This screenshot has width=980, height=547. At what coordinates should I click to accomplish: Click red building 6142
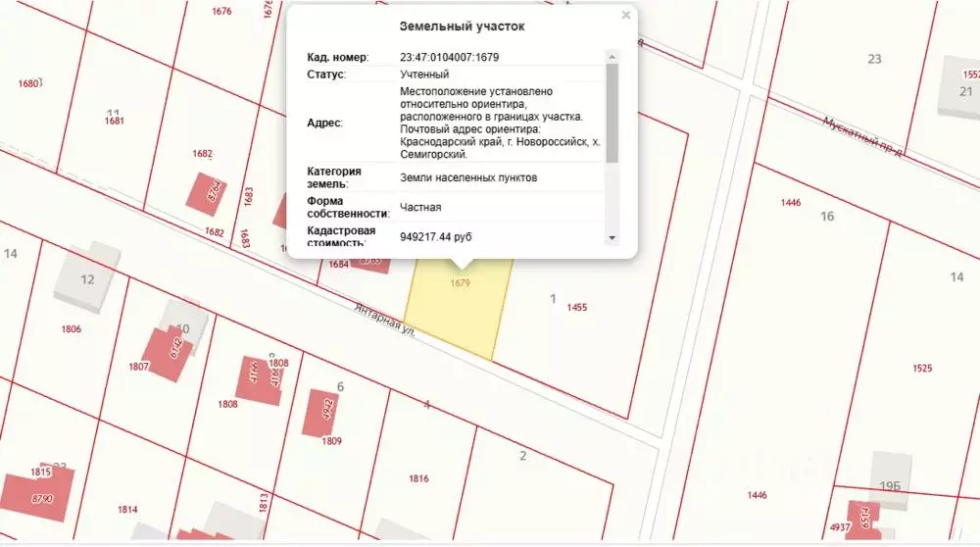pyautogui.click(x=168, y=353)
